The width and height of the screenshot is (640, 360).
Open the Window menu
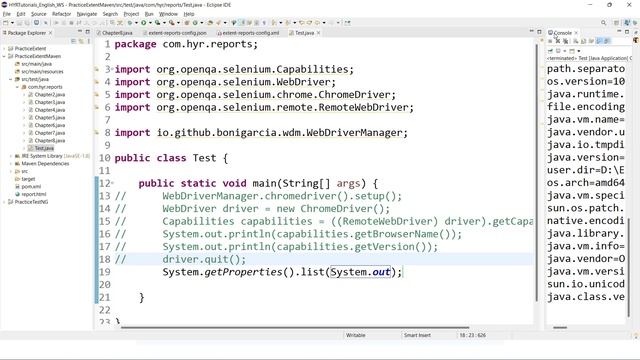[168, 14]
